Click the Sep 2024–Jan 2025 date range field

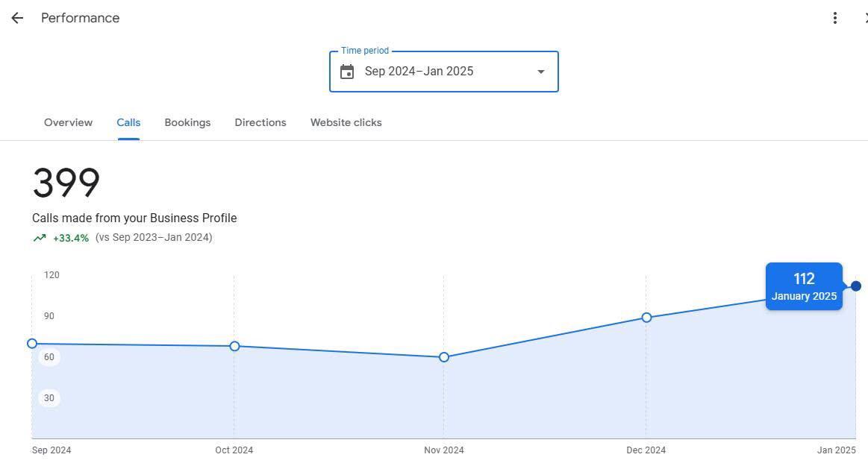419,72
